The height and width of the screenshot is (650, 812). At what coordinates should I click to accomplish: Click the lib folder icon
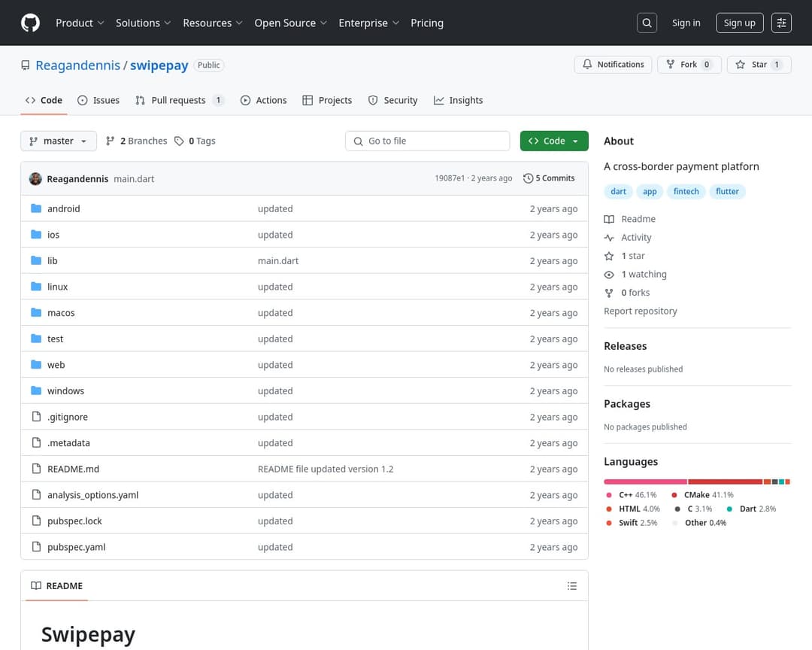click(x=36, y=260)
